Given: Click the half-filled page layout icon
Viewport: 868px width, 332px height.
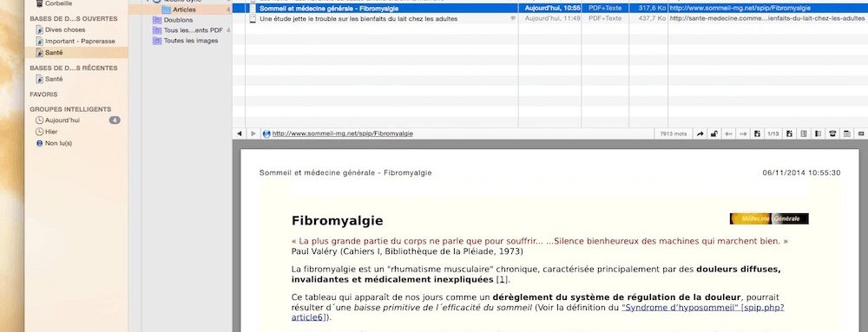Looking at the screenshot, I should [x=818, y=133].
